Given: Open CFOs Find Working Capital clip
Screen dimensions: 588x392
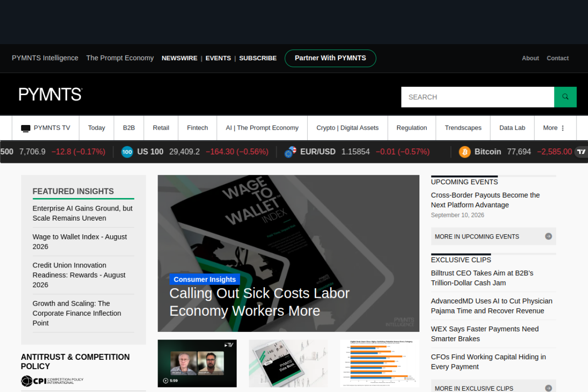Looking at the screenshot, I should pos(488,362).
